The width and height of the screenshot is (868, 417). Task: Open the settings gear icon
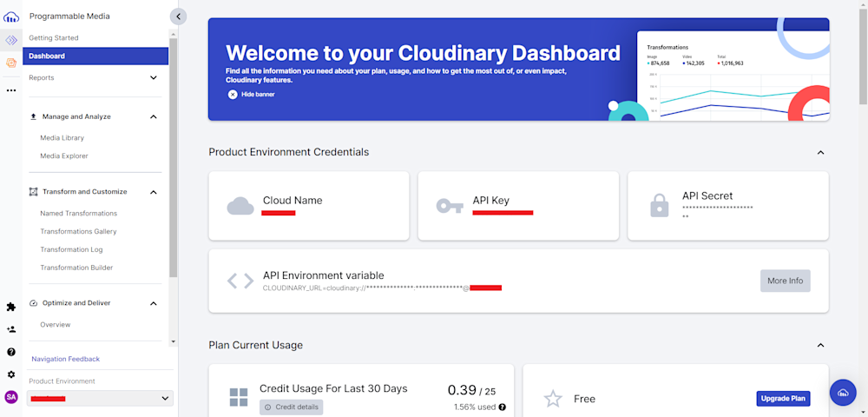click(11, 374)
